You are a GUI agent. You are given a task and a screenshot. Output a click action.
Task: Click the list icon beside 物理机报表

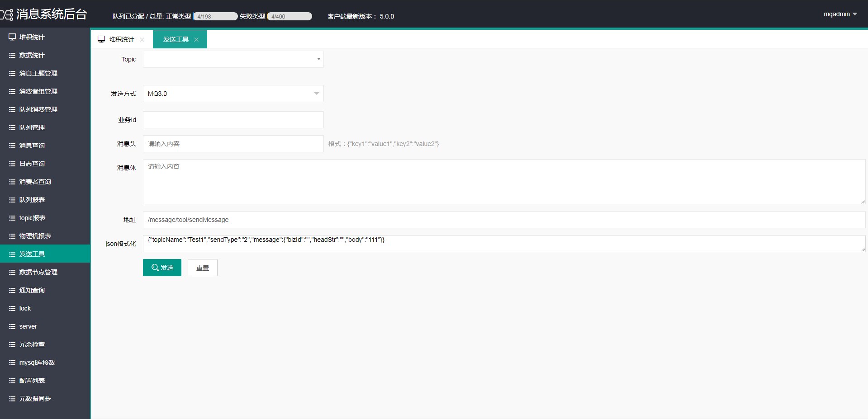[12, 236]
